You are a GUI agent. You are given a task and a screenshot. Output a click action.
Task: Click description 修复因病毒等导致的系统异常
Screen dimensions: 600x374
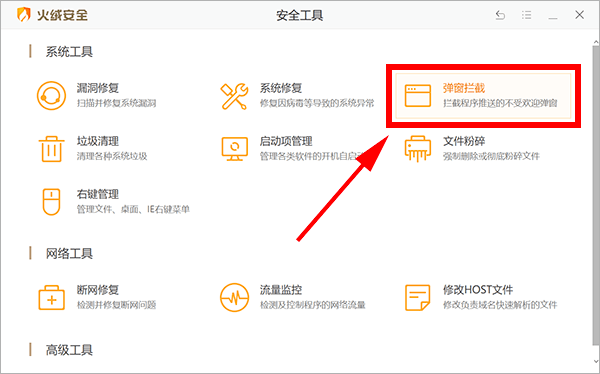coord(317,103)
